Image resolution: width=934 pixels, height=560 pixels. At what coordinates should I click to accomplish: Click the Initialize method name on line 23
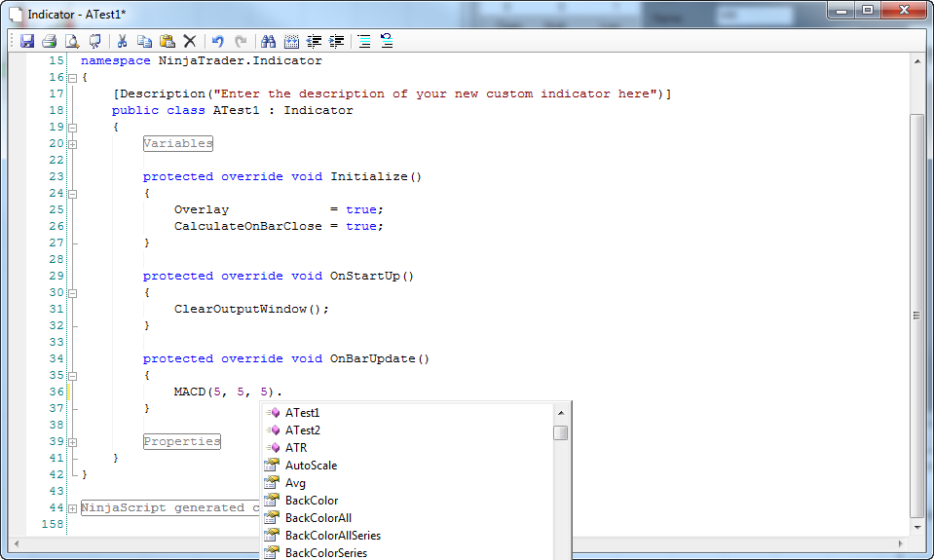[369, 177]
